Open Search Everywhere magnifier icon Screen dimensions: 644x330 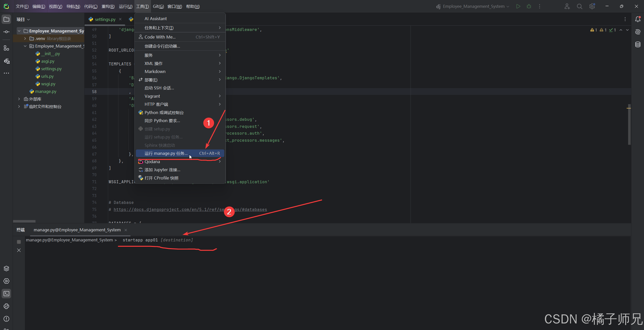[x=580, y=6]
